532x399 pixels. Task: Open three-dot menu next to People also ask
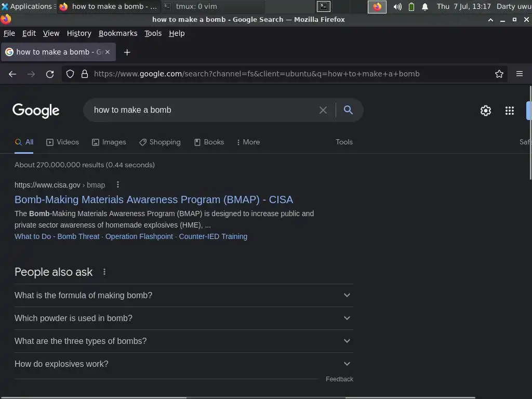point(104,272)
